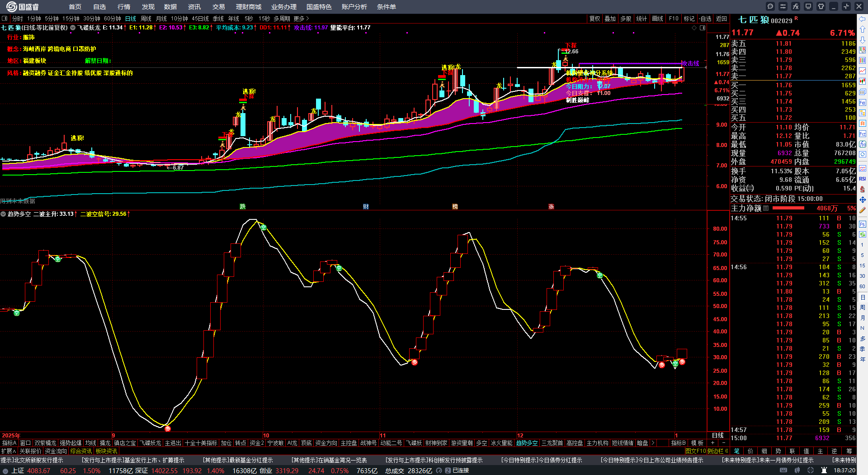Image resolution: width=868 pixels, height=475 pixels.
Task: Open the skin theme shirt icon
Action: pos(821,6)
